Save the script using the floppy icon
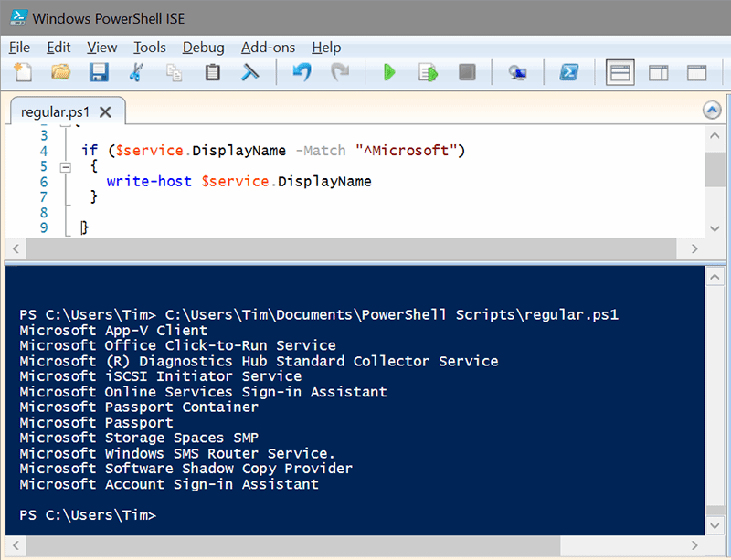Image resolution: width=731 pixels, height=560 pixels. (99, 72)
